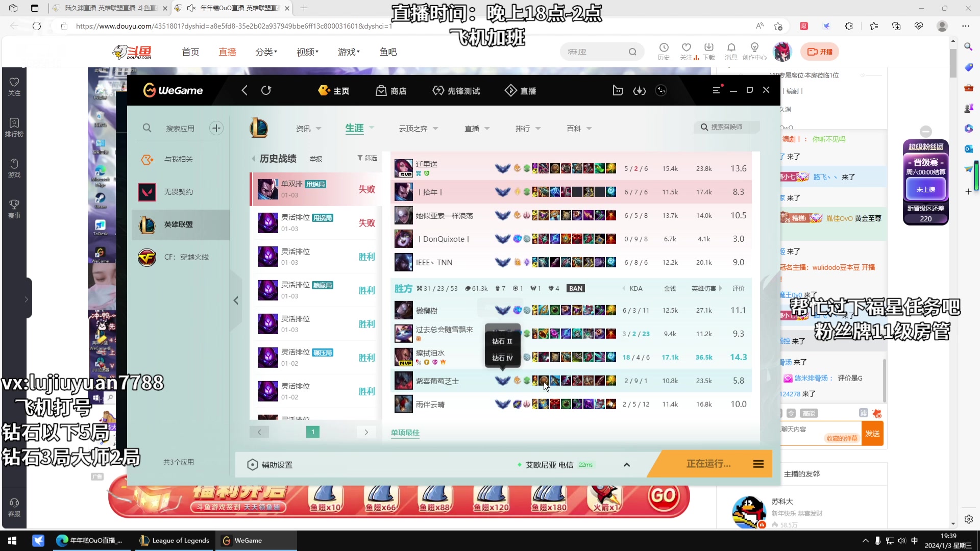Open Douyu 下载 icon

click(x=709, y=52)
